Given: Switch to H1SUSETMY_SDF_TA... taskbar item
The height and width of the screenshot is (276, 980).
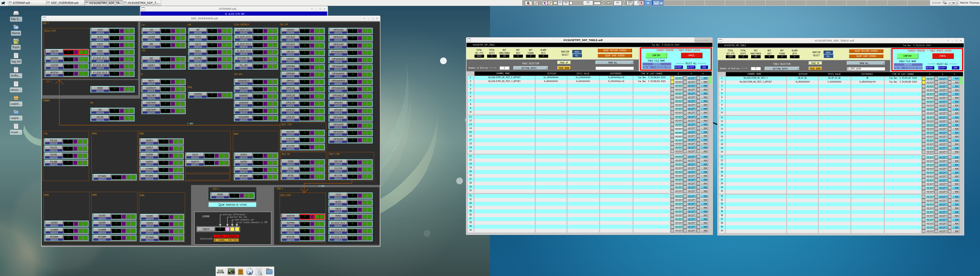Looking at the screenshot, I should (104, 3).
